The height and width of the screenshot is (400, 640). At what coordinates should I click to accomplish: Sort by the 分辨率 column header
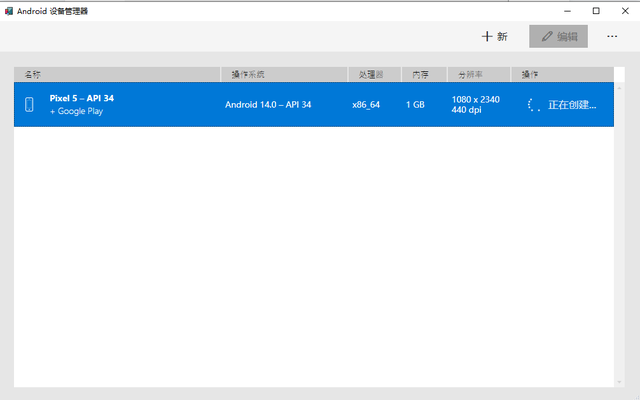point(479,74)
